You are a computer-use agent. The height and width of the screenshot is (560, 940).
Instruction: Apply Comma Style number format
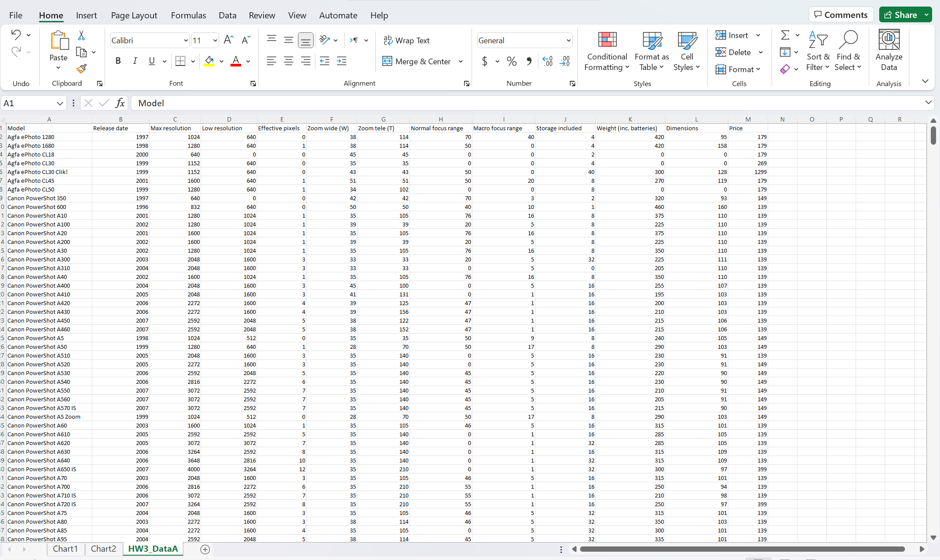[529, 61]
